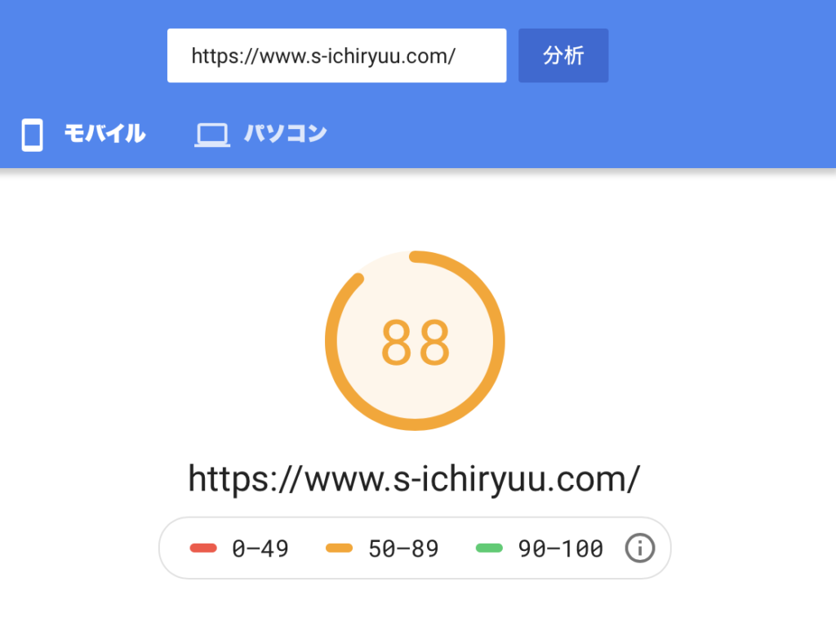Click the mobile phone icon
The width and height of the screenshot is (836, 644).
[32, 135]
